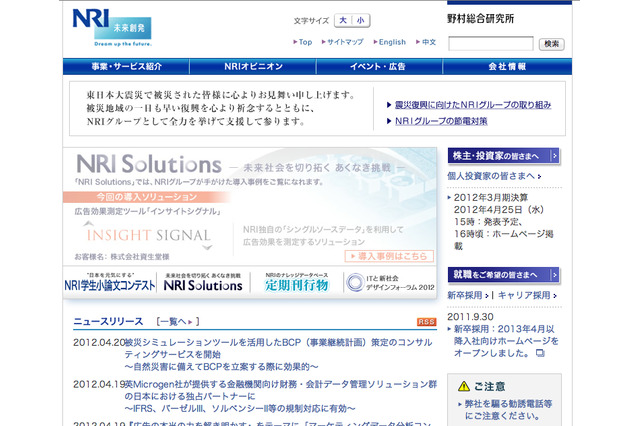Set font size to small (小)

click(360, 20)
